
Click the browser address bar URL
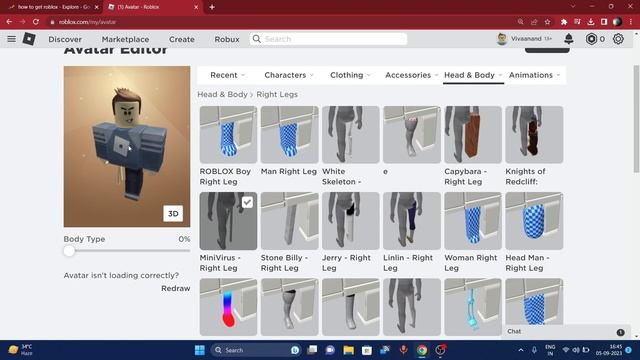pyautogui.click(x=87, y=22)
